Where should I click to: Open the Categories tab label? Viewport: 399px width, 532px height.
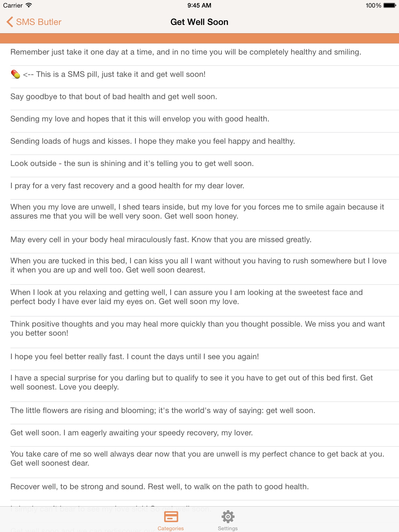coord(171,528)
